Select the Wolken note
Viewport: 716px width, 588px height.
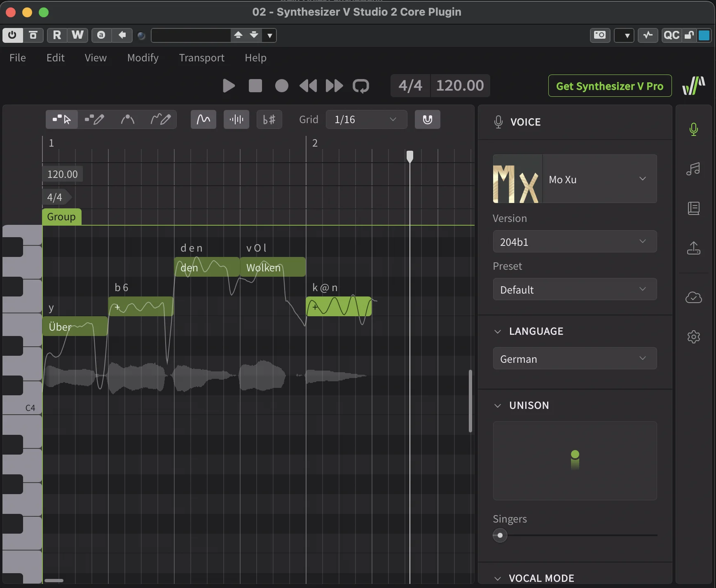click(273, 267)
